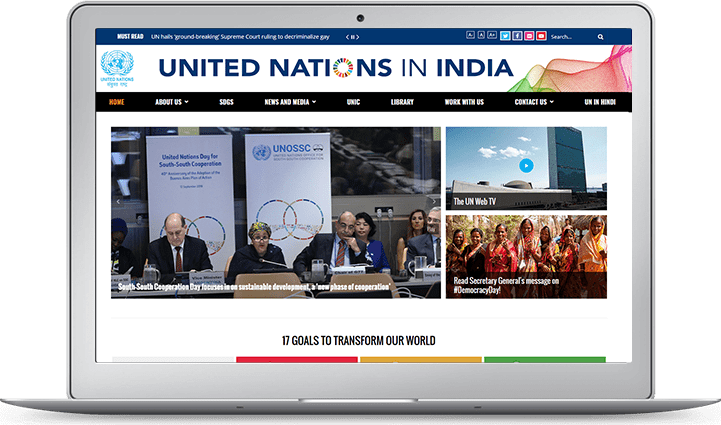Go to the Home menu item
The width and height of the screenshot is (721, 425).
[x=117, y=102]
